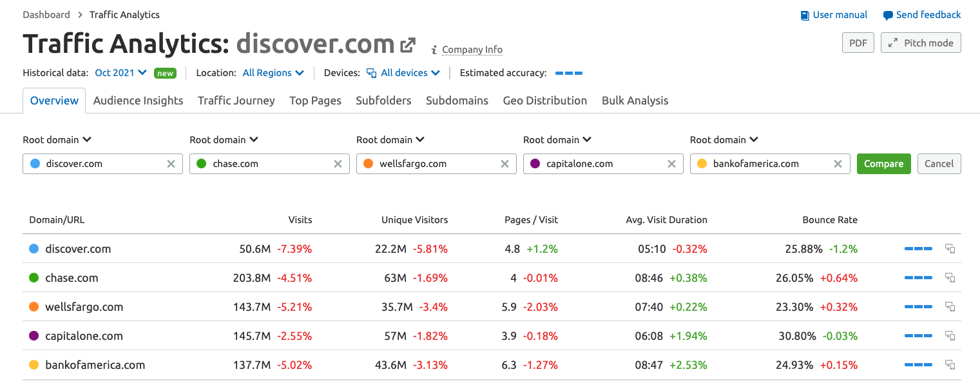Click the copy icon in discover.com row
Viewport: 980px width, 385px height.
(x=950, y=248)
